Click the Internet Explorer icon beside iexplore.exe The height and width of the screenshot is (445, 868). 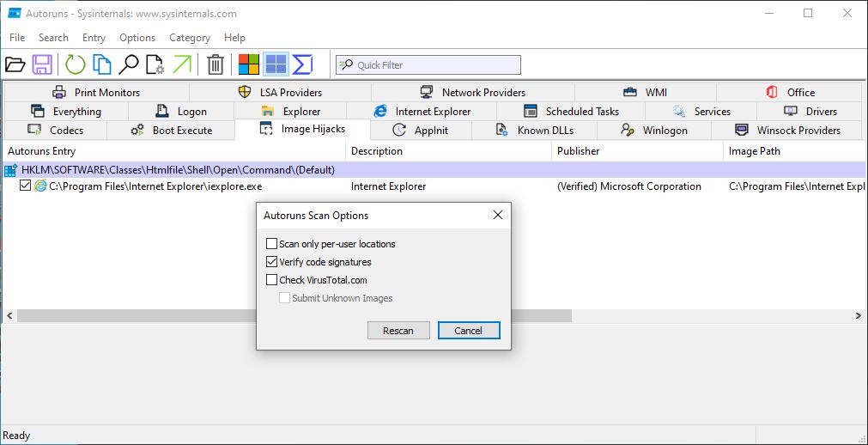(x=40, y=186)
